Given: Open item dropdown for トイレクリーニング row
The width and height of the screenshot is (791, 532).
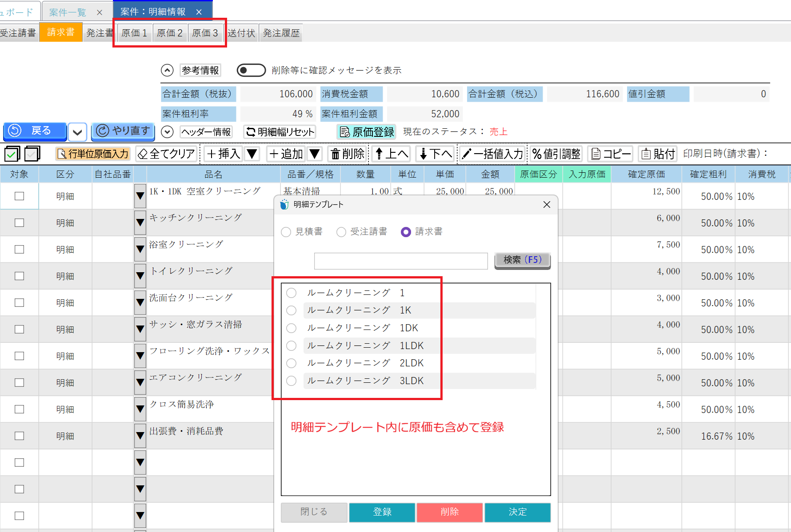Looking at the screenshot, I should pyautogui.click(x=140, y=276).
